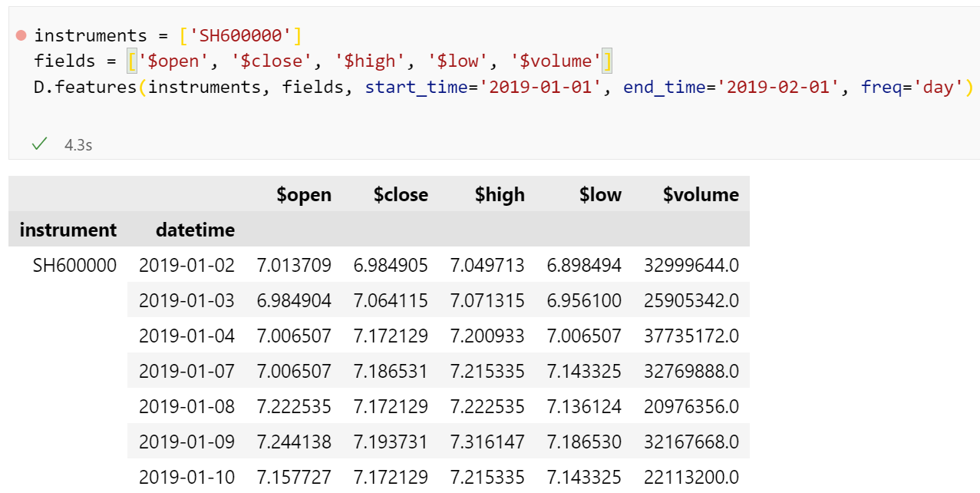Click the green checkmark success icon
This screenshot has width=980, height=493.
pos(39,143)
